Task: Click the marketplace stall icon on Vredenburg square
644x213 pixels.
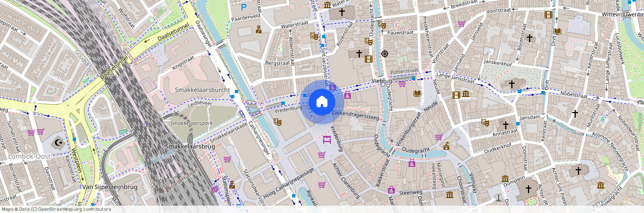Action: 327,140
